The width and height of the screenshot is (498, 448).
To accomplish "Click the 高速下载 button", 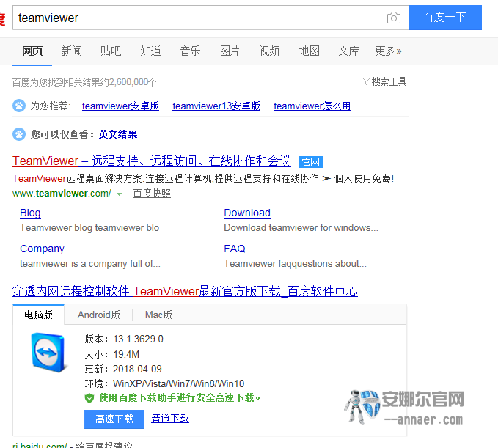I will click(x=114, y=419).
